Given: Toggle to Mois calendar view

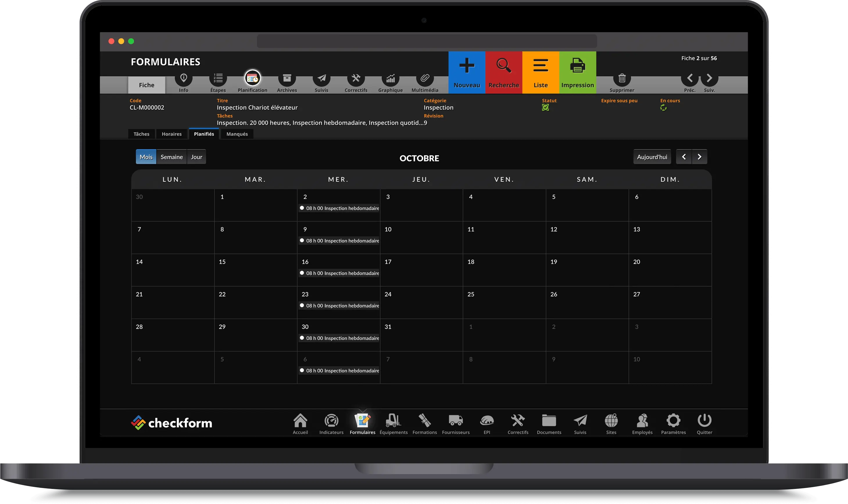Looking at the screenshot, I should pos(146,156).
